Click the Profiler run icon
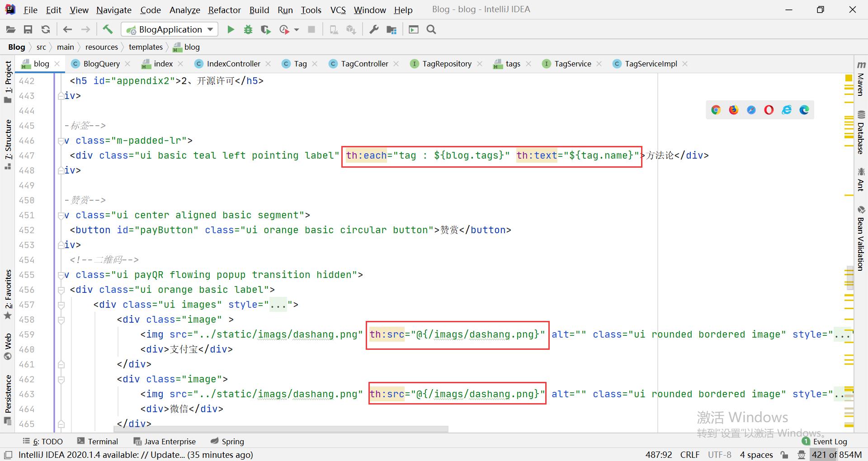868x461 pixels. [284, 29]
